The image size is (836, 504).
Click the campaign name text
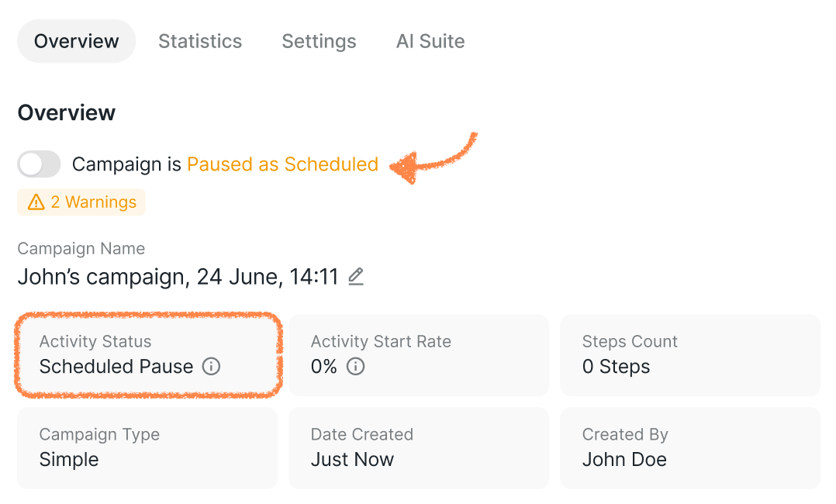coord(178,277)
